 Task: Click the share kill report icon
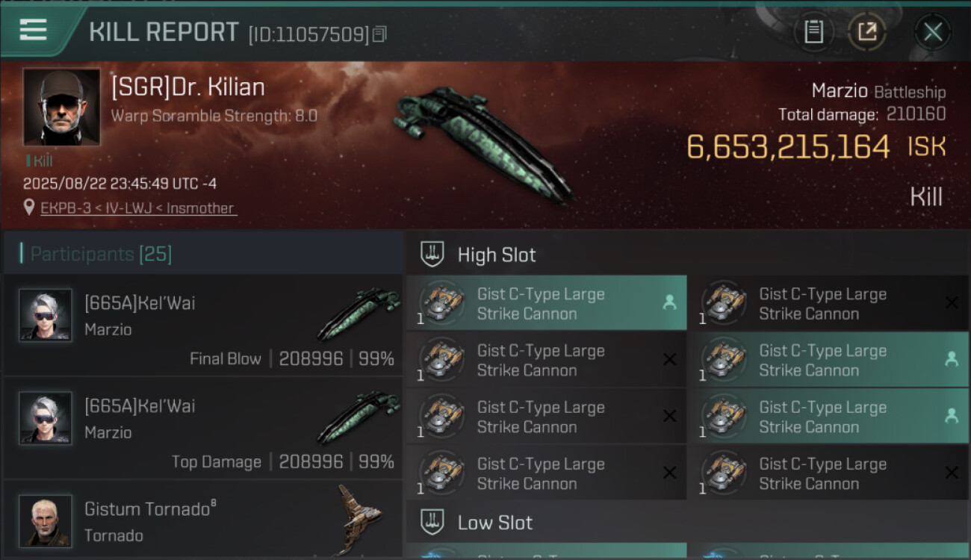866,32
